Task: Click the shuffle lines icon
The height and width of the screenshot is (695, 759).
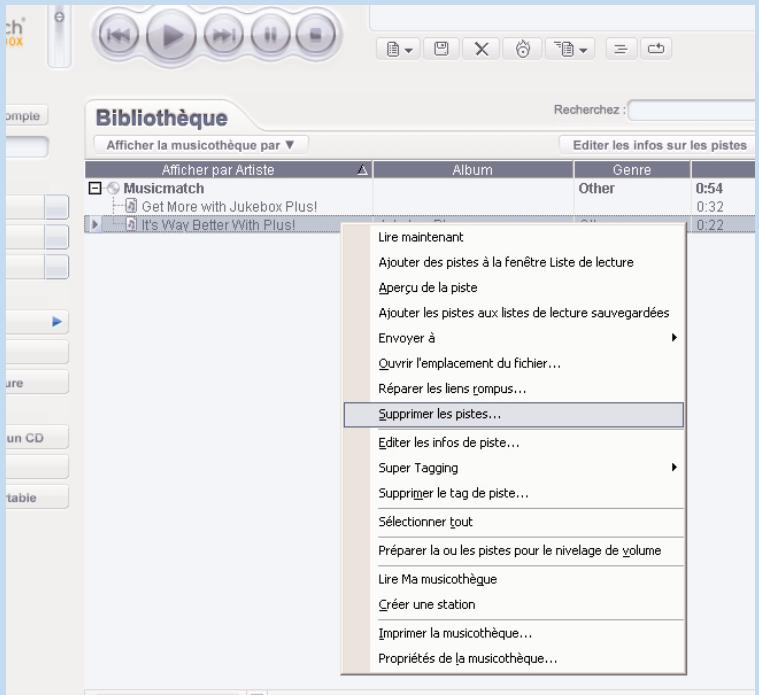Action: click(x=621, y=49)
